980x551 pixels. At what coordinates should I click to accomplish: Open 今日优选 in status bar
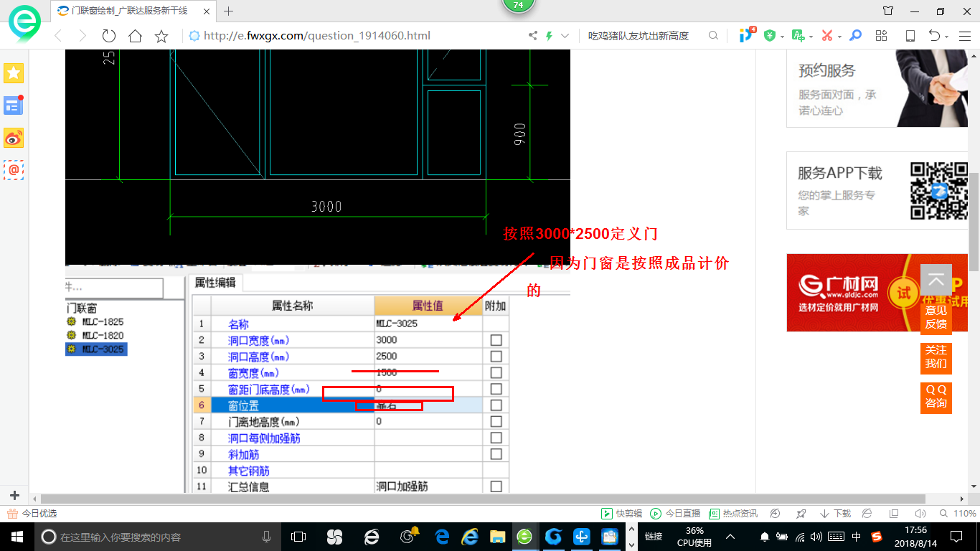(32, 514)
